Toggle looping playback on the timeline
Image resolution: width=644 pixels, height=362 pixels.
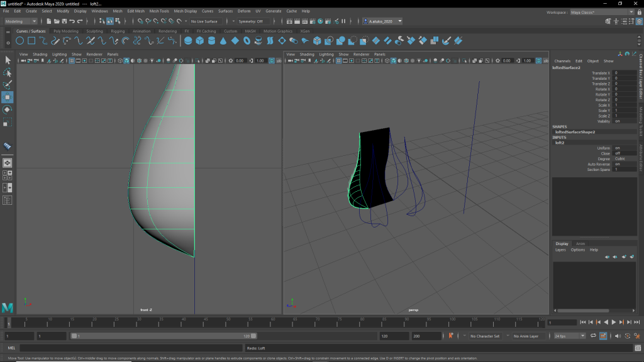[x=594, y=336]
